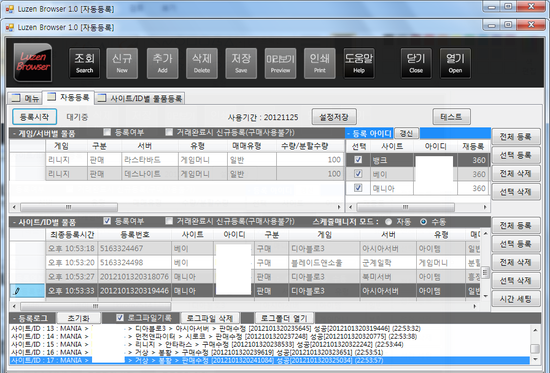This screenshot has height=373, width=550.
Task: Click the 초기화 log reset button
Action: pos(79,318)
